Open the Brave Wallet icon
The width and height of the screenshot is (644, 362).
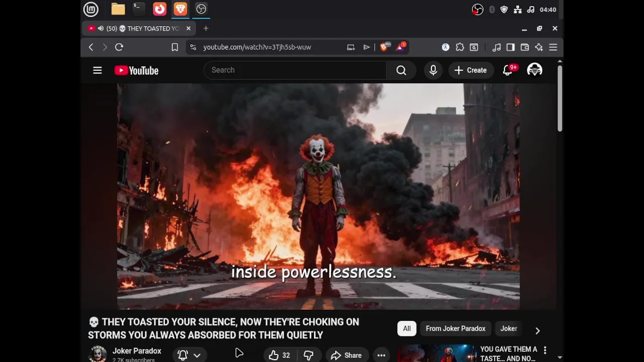click(x=525, y=47)
